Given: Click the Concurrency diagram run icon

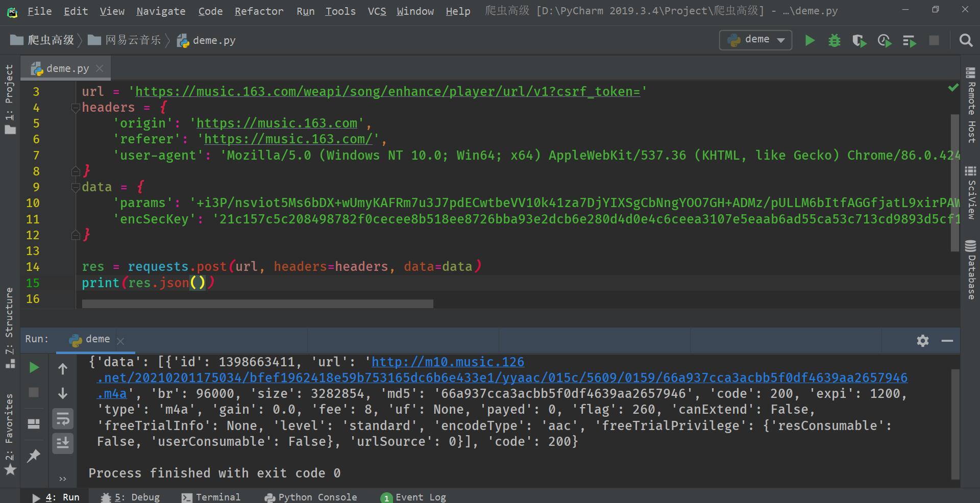Looking at the screenshot, I should [910, 40].
